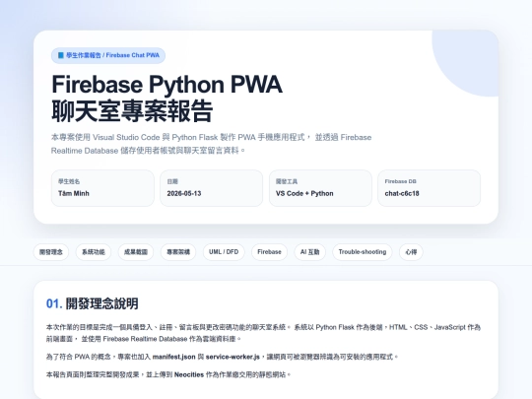Select the student name value Tâm Minh
This screenshot has height=399, width=532.
click(x=74, y=193)
